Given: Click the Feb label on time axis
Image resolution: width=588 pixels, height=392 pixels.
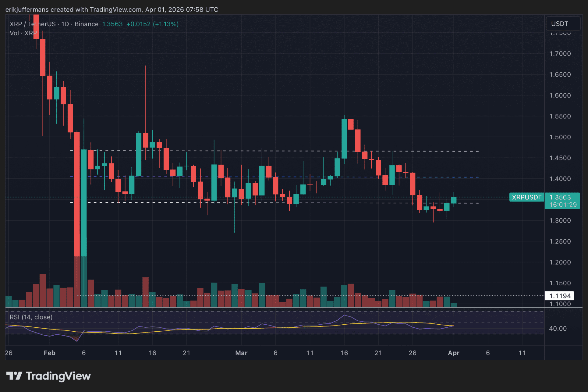Looking at the screenshot, I should pyautogui.click(x=49, y=353).
